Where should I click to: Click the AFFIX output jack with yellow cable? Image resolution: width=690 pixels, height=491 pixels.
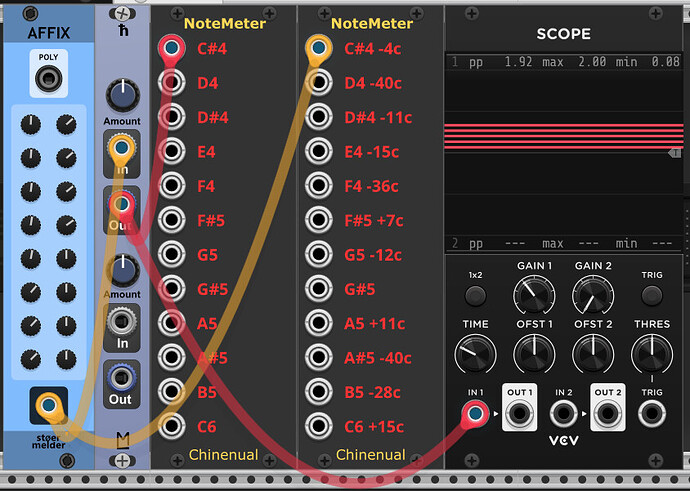[48, 405]
